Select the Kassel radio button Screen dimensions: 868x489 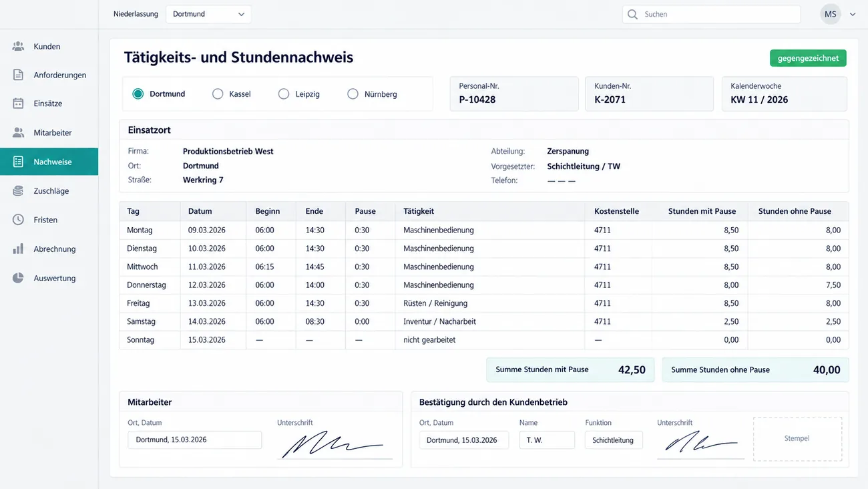point(218,94)
